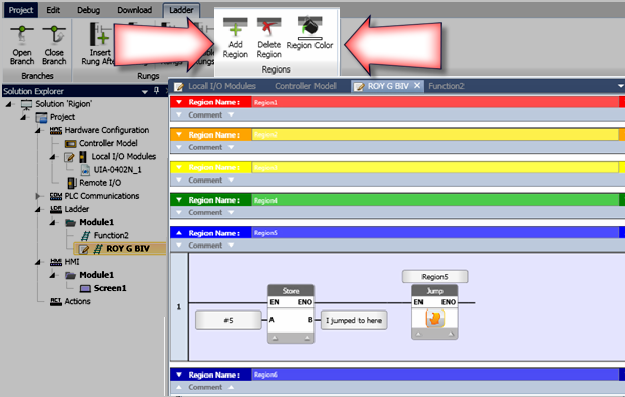Expand the red Region1 header arrow
625x397 pixels.
[179, 102]
